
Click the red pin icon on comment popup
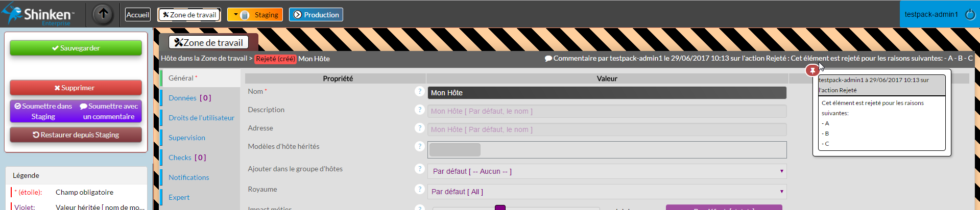pos(812,70)
